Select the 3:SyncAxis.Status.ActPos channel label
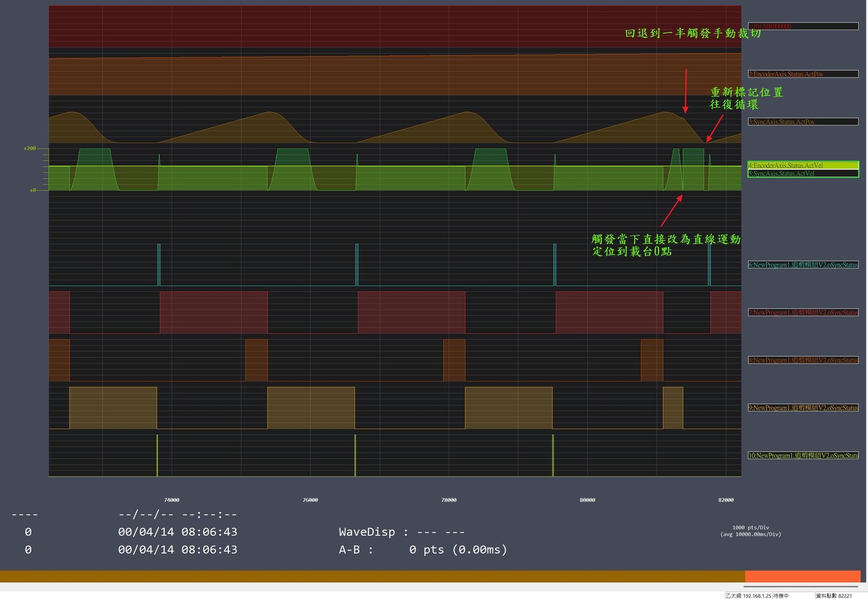This screenshot has height=599, width=868. 803,121
